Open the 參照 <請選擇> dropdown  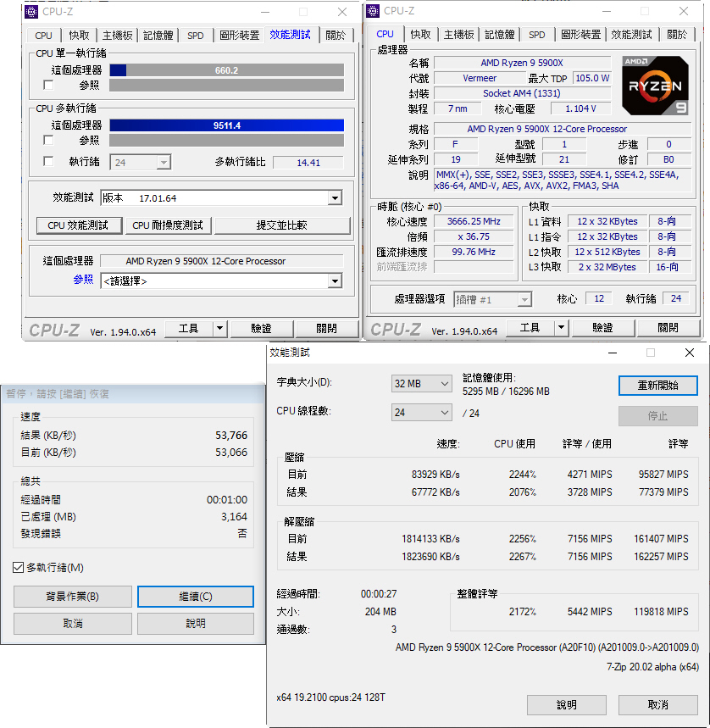point(221,281)
